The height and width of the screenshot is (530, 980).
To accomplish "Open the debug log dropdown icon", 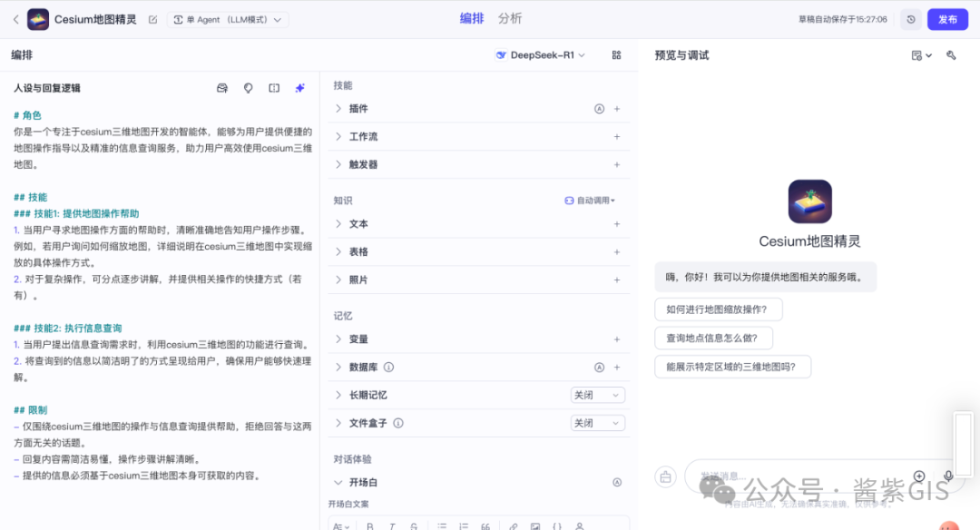I will click(x=921, y=55).
